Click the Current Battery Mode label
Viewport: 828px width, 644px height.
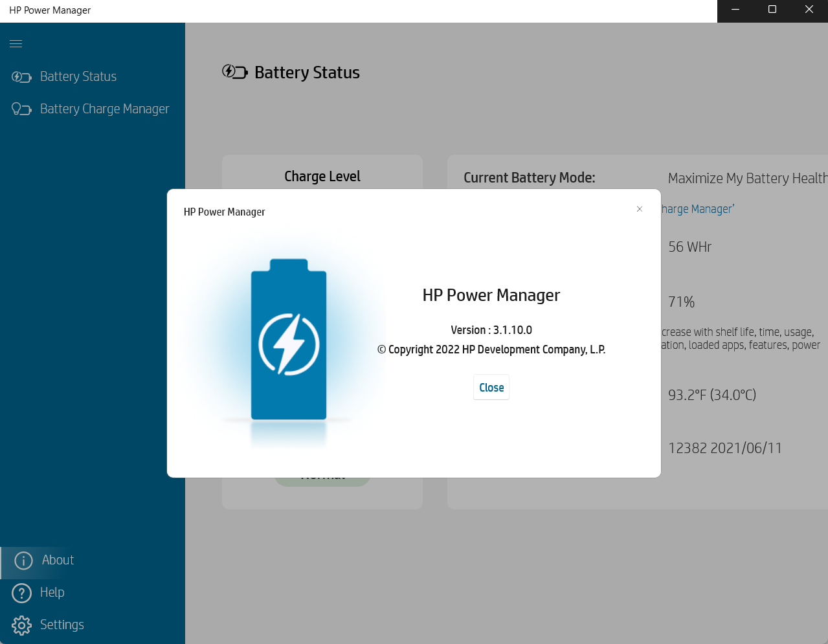pyautogui.click(x=530, y=177)
